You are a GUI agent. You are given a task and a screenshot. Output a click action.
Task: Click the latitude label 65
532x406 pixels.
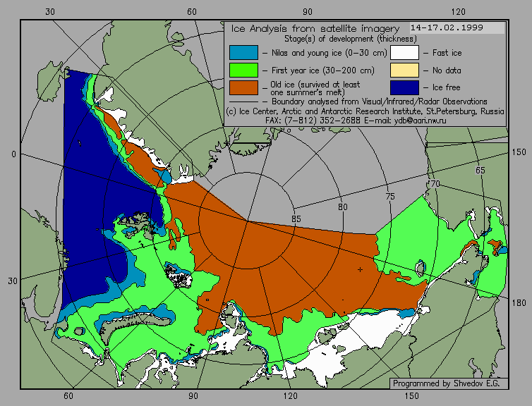coord(480,170)
